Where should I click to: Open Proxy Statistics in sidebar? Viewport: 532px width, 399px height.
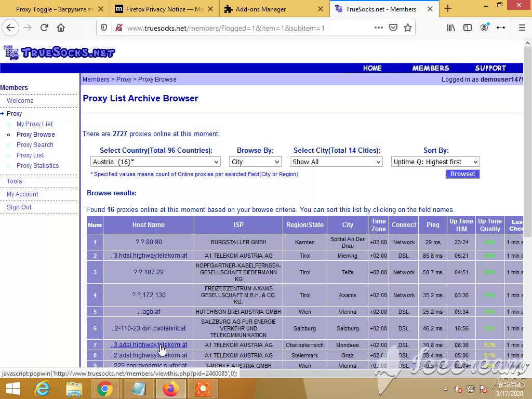(37, 166)
